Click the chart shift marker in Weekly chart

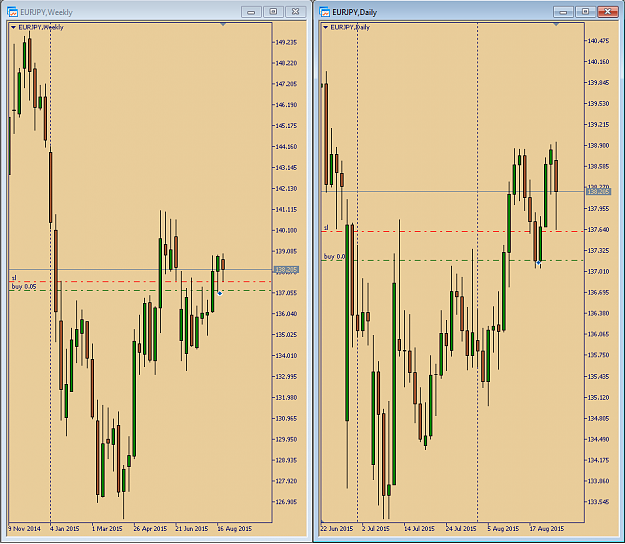(223, 25)
